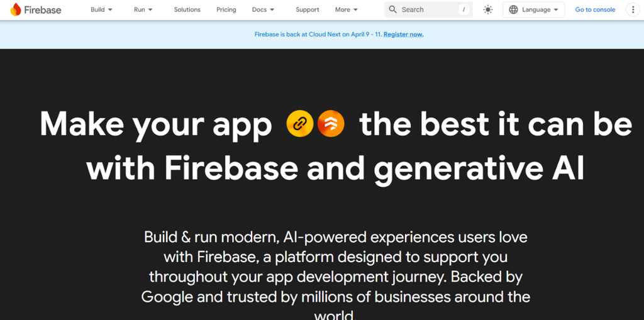
Task: Click the Register now link
Action: coord(403,35)
